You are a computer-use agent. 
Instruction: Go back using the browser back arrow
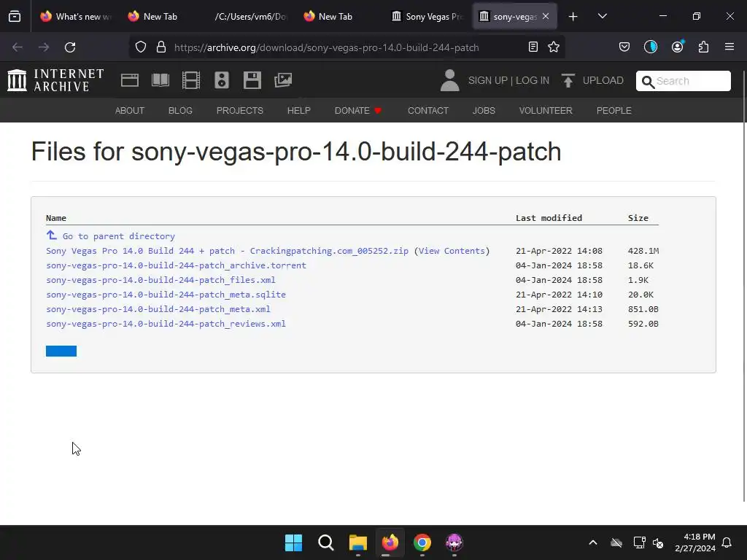coord(18,47)
